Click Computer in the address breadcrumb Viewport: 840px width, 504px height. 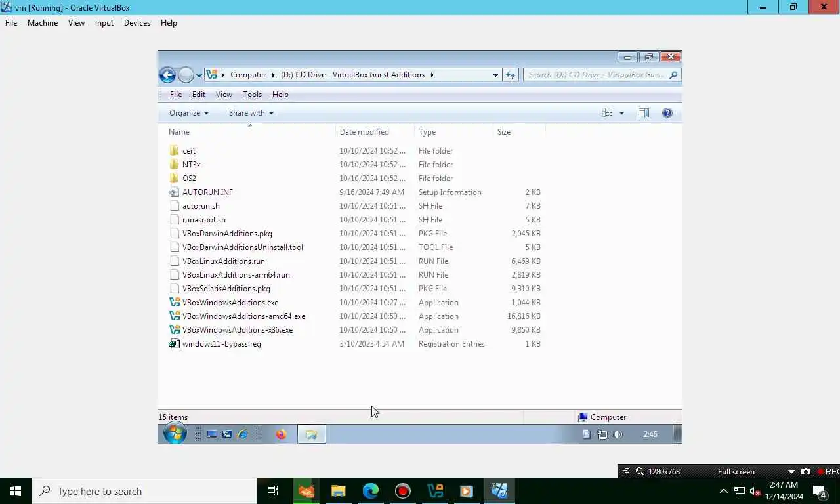[248, 75]
